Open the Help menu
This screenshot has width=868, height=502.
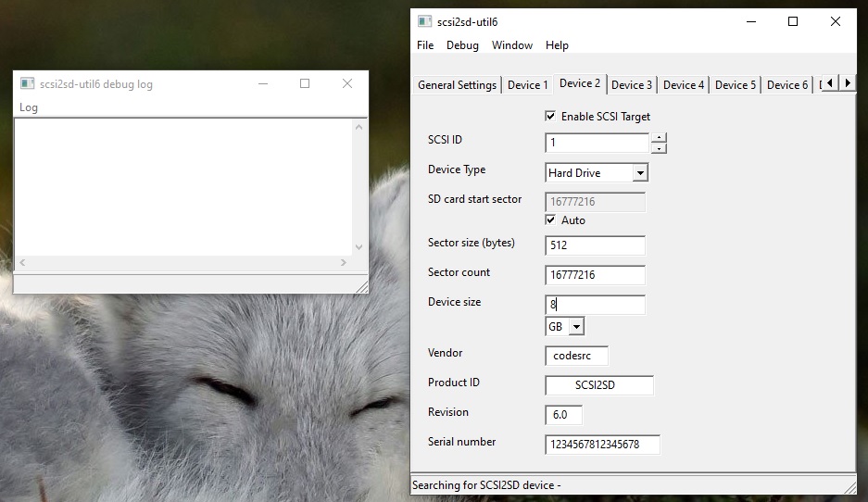click(557, 45)
